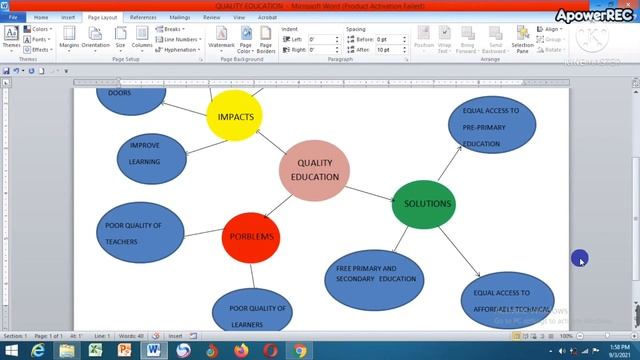
Task: Open the page Size options
Action: (120, 38)
